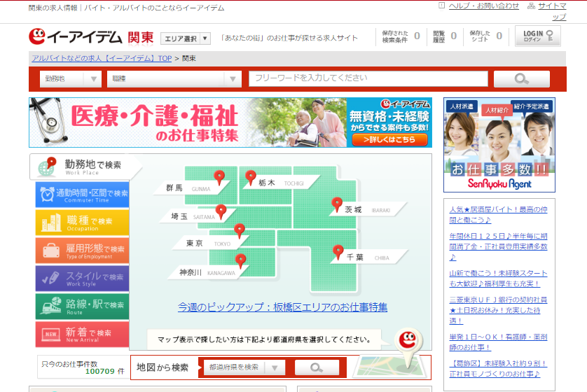Open 人気★居酒屋バイト link
The width and height of the screenshot is (587, 392).
click(498, 215)
